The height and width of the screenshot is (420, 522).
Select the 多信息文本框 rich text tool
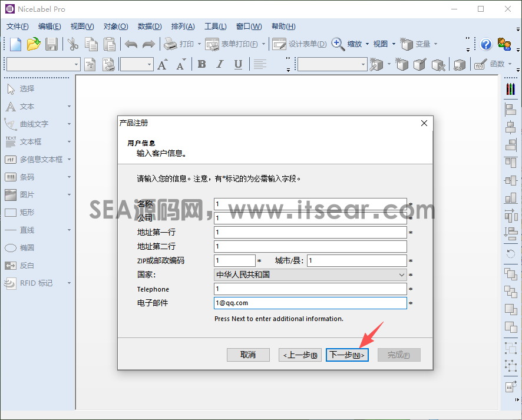click(34, 160)
